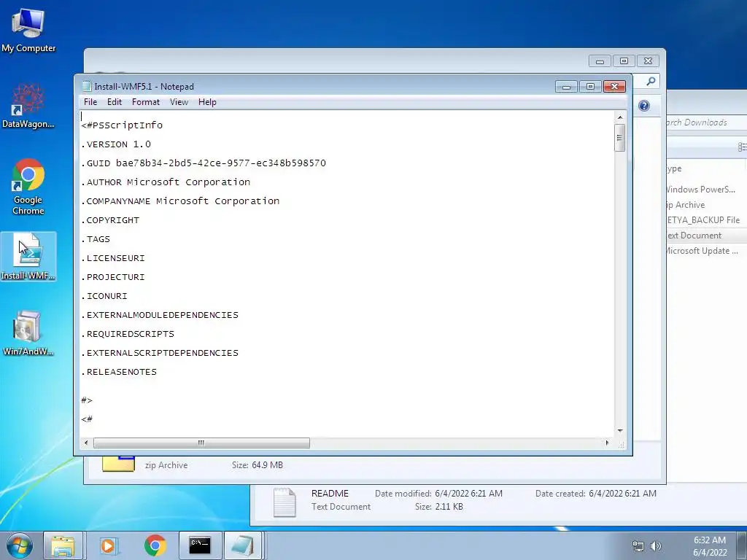Select the Microsoft Update row in Explorer

coord(706,251)
